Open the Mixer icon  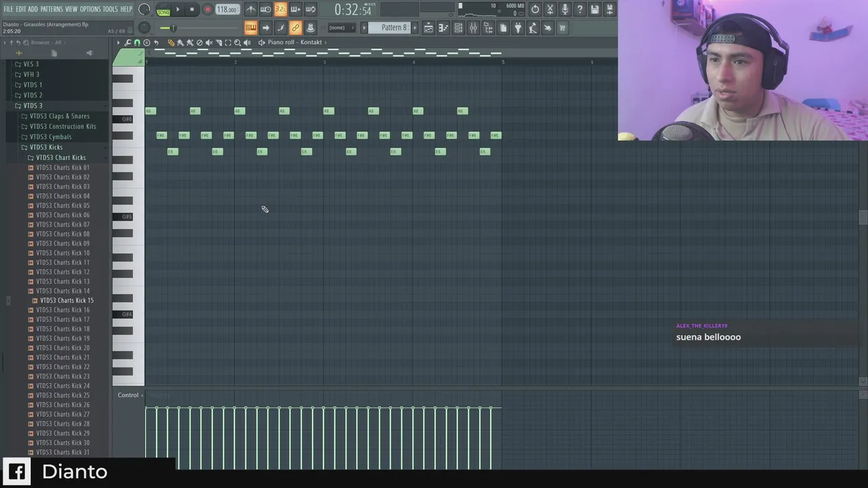point(473,28)
